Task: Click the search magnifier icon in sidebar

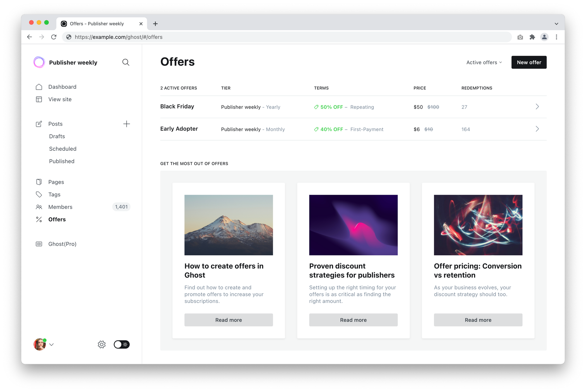Action: [x=126, y=62]
